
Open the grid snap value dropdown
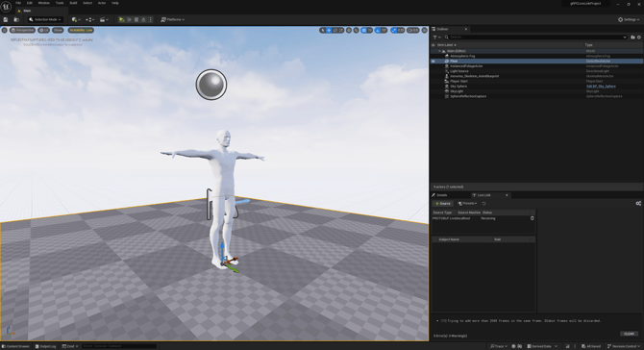[370, 30]
